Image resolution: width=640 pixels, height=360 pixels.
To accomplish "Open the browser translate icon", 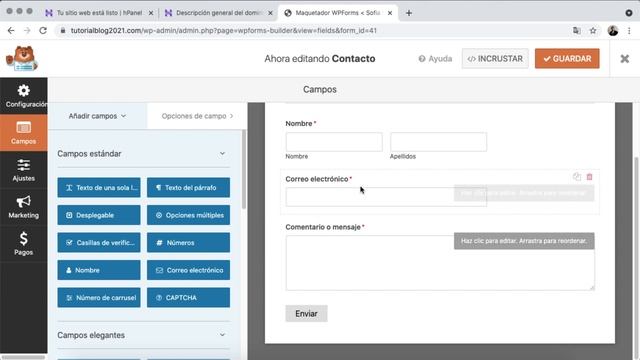I will point(576,31).
